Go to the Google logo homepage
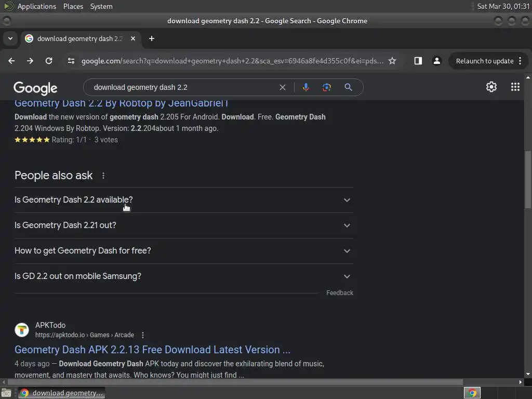Screen dimensions: 532x399 point(35,88)
